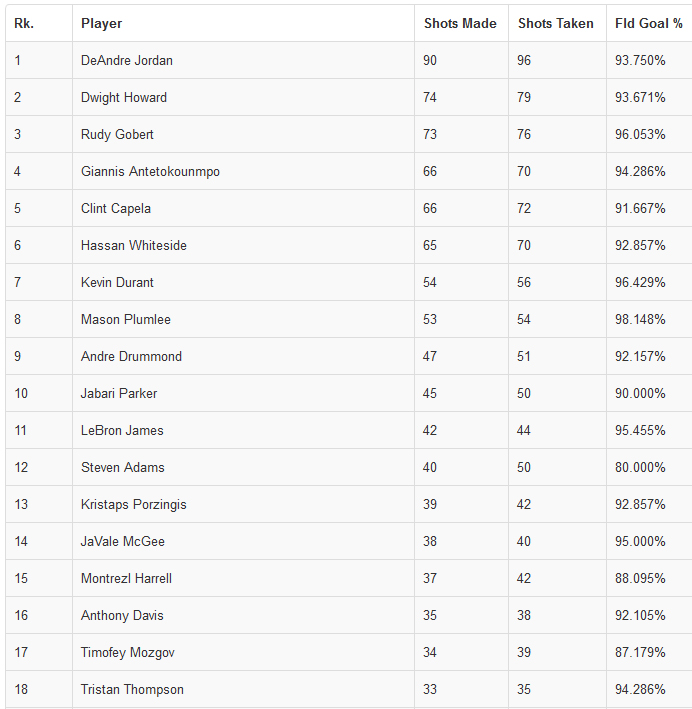Click on LeBron James
Viewport: 692px width, 709px height.
click(122, 430)
